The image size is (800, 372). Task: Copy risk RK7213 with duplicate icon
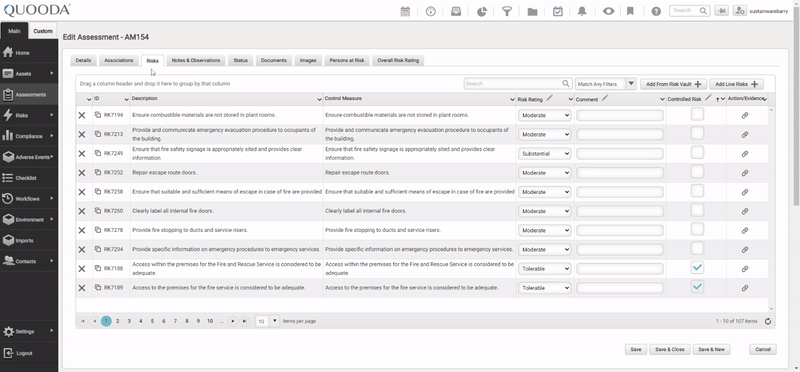[98, 134]
